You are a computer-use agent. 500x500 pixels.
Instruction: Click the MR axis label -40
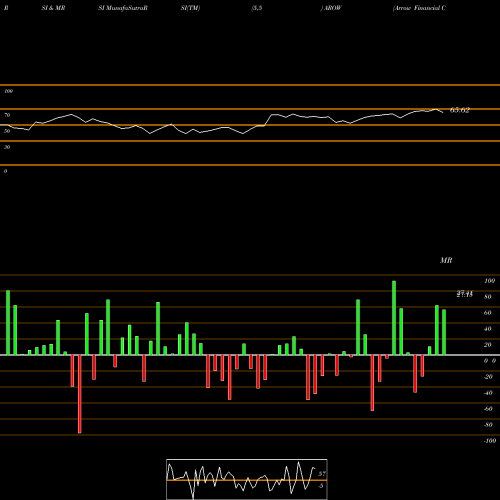(x=488, y=393)
